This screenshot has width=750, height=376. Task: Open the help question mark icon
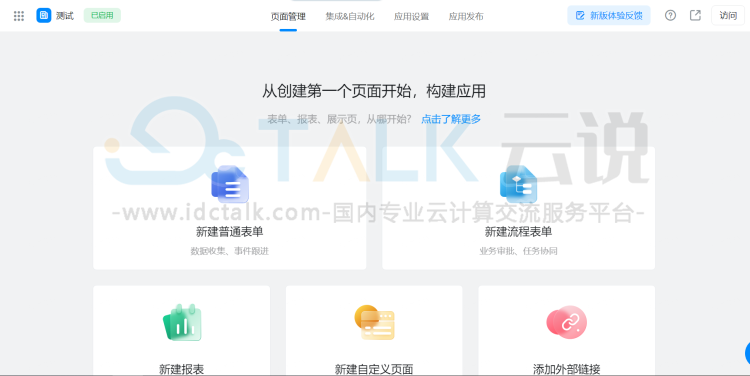[x=670, y=15]
